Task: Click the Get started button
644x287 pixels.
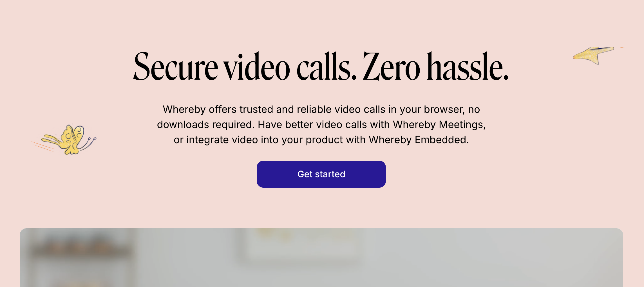Action: 321,174
